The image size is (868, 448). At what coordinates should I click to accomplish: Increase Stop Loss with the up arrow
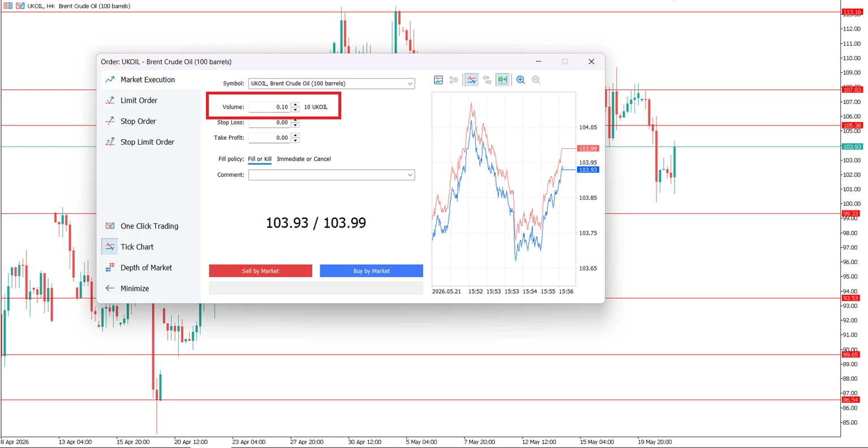[x=295, y=120]
